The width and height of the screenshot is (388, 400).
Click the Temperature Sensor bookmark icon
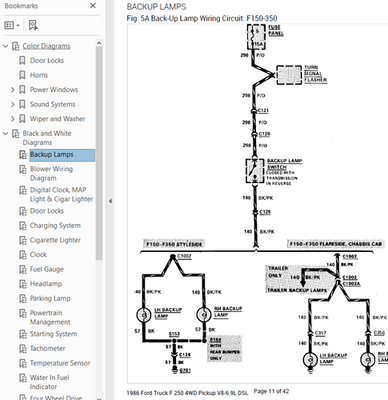click(23, 363)
